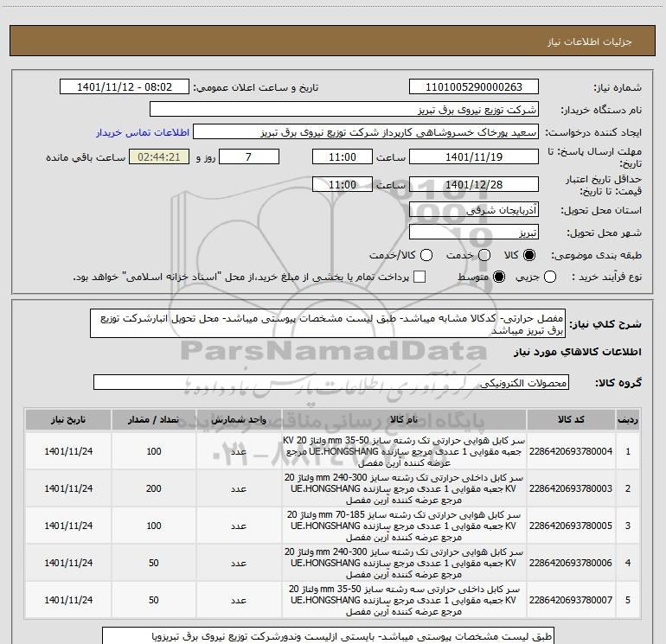The width and height of the screenshot is (666, 644).
Task: Click the remaining time counter 02:44:21
Action: 159,156
